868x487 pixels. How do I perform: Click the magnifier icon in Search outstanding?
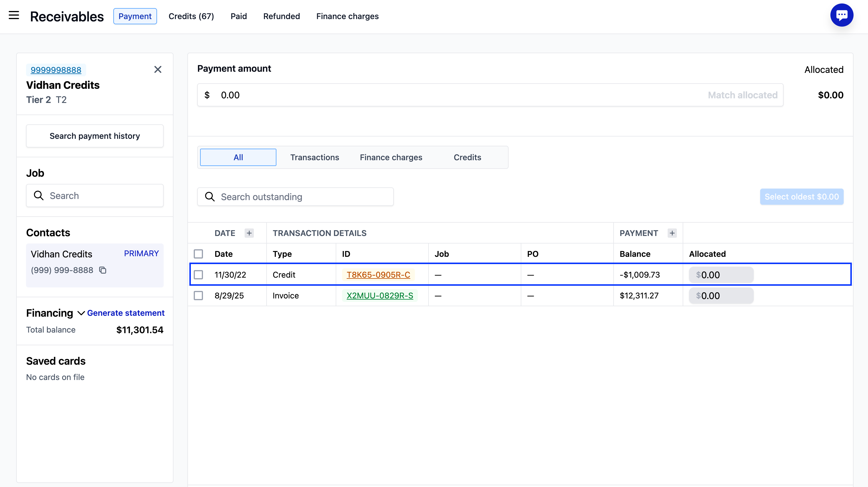[210, 196]
